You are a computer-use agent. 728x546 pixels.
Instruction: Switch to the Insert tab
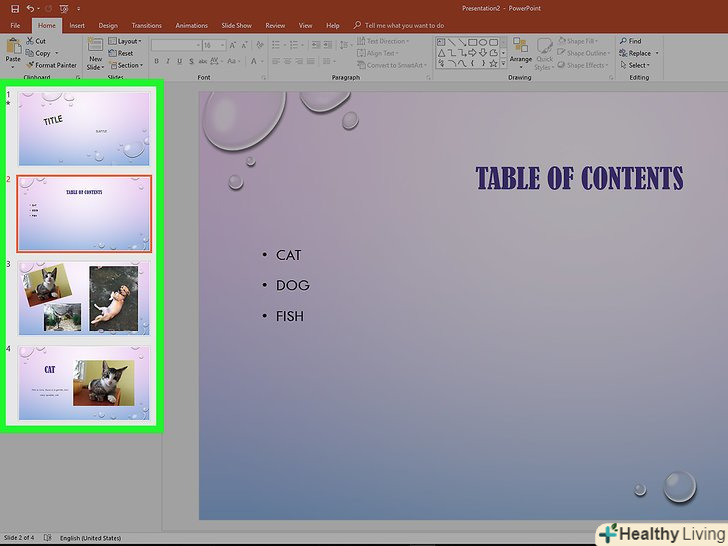coord(77,26)
